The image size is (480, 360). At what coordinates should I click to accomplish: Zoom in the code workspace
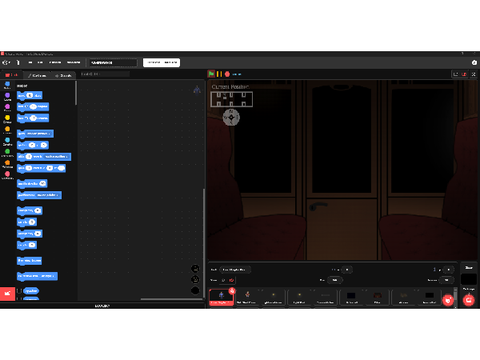(x=195, y=268)
